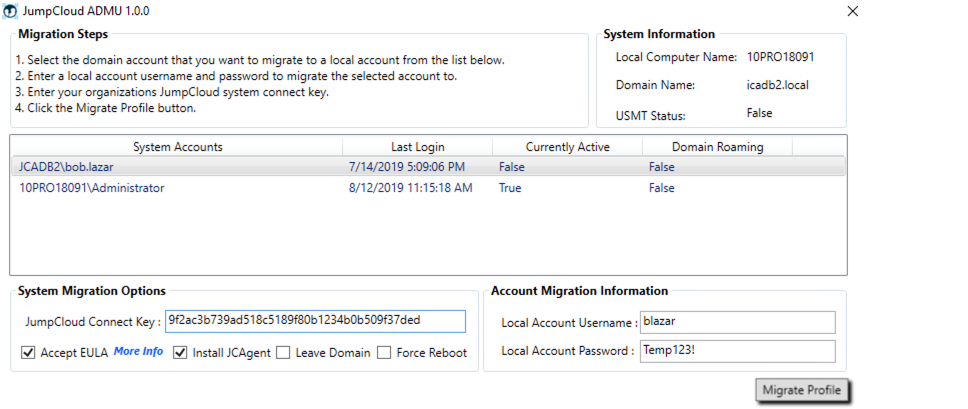The image size is (968, 409).
Task: Click the JumpCloud app icon in title bar
Action: point(10,11)
